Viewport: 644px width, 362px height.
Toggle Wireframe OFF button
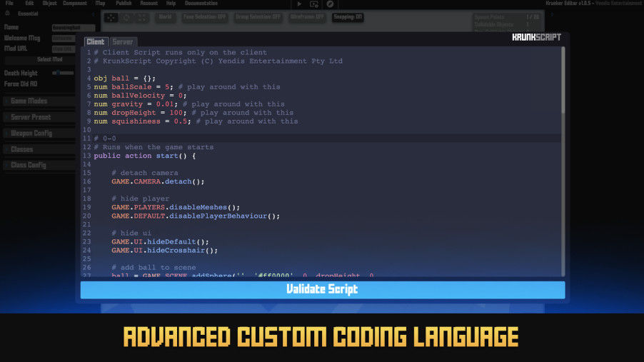(307, 16)
